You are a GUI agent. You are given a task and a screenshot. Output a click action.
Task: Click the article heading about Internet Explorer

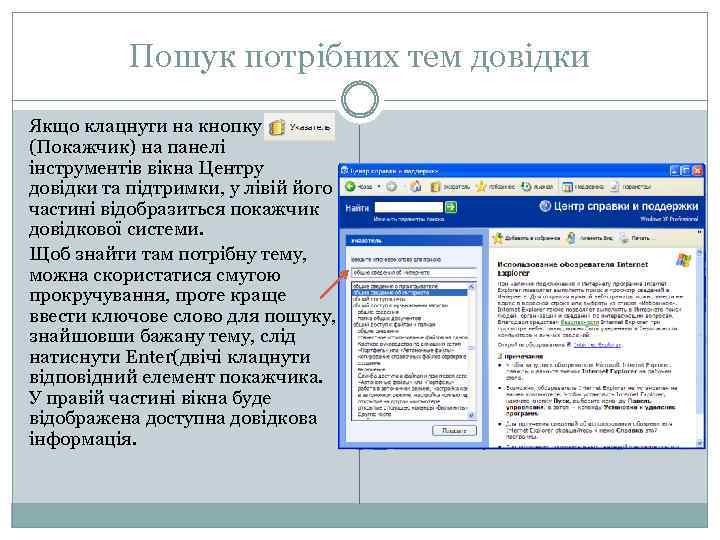(572, 269)
